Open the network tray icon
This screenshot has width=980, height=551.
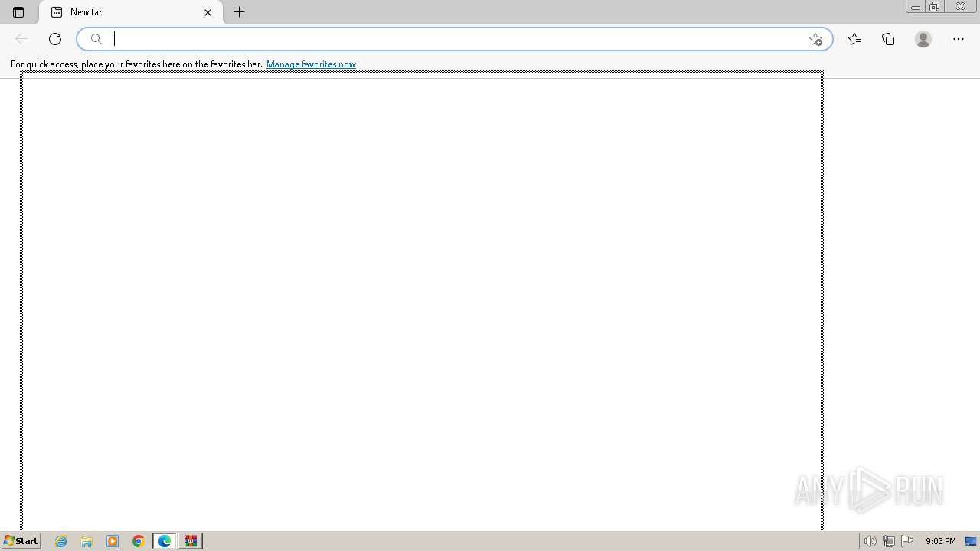(x=888, y=541)
